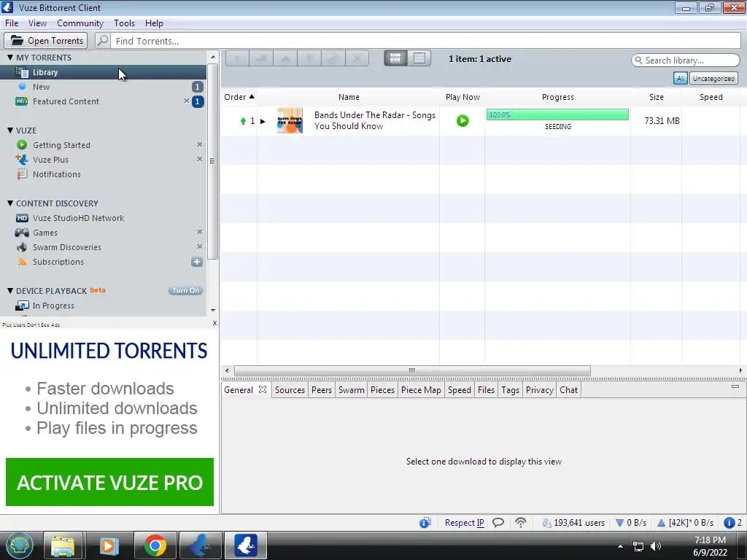The width and height of the screenshot is (747, 560).
Task: Open the File menu
Action: [x=12, y=23]
